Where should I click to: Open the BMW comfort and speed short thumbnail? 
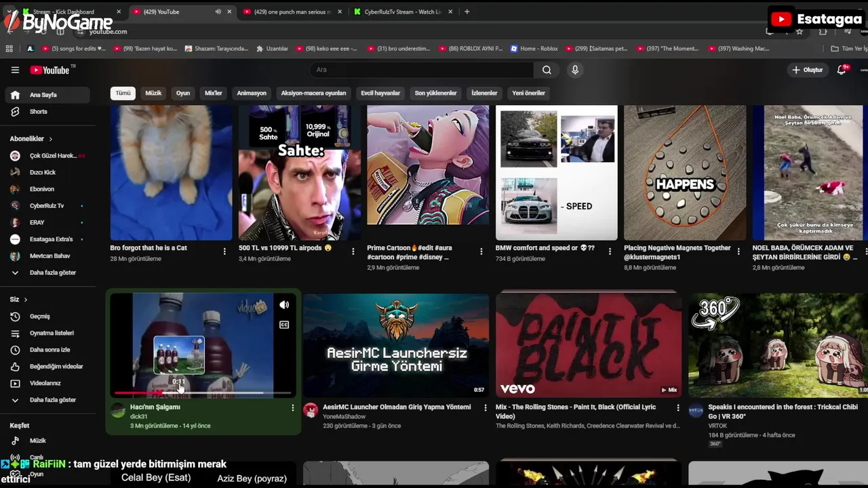click(557, 173)
